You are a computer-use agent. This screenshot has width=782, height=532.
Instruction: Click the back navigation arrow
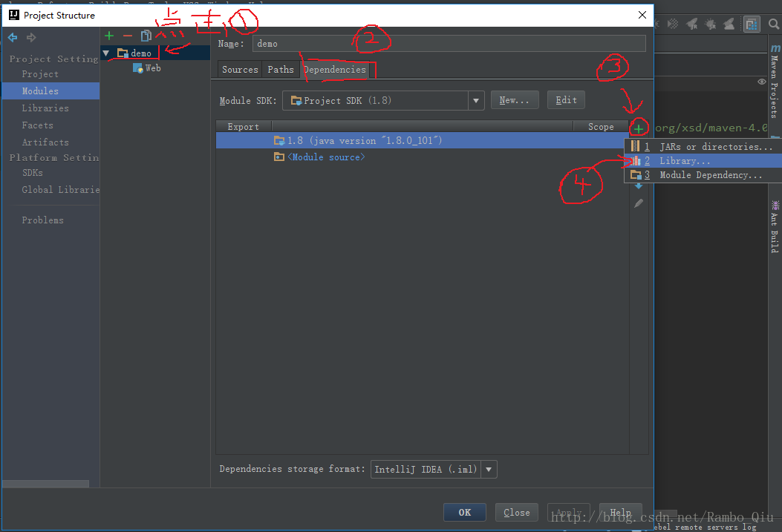[x=13, y=37]
